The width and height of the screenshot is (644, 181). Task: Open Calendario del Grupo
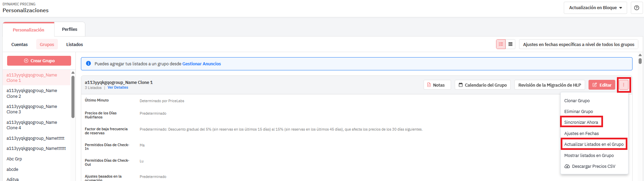pos(482,85)
